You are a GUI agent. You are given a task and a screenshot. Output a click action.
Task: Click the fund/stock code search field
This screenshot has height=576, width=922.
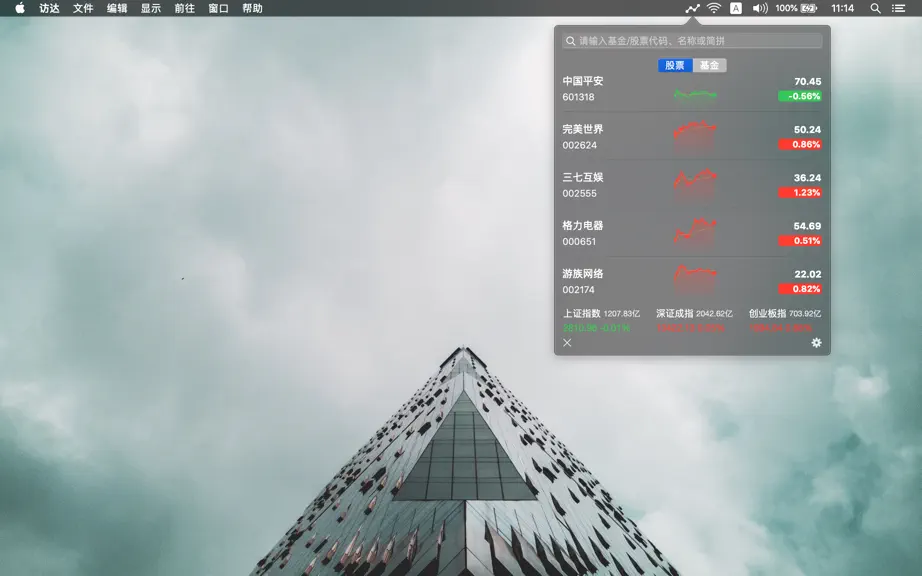click(692, 41)
